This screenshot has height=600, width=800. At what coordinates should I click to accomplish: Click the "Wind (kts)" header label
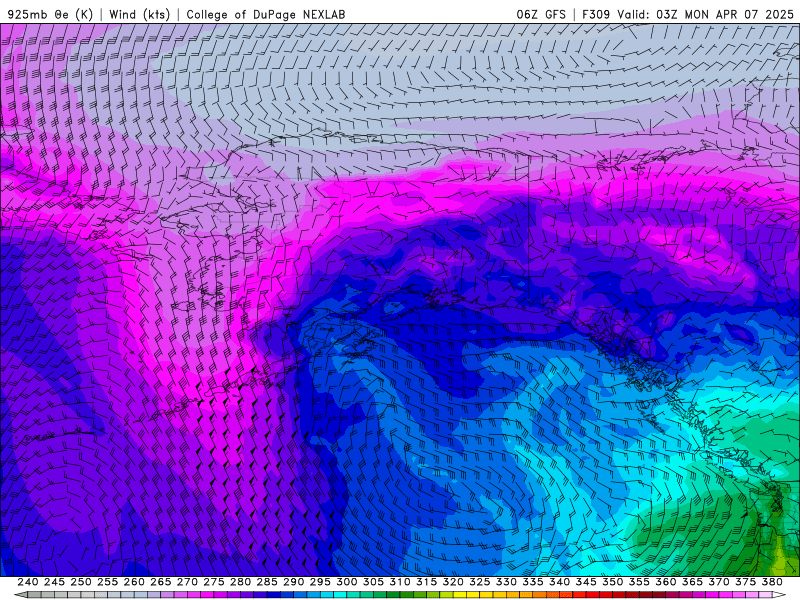pyautogui.click(x=139, y=14)
